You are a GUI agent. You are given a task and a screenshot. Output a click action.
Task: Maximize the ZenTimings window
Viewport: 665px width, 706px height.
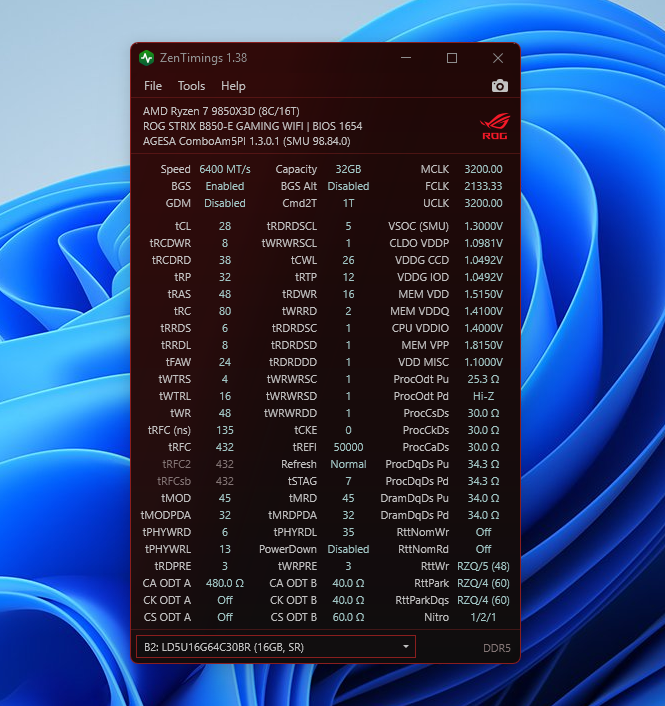click(452, 58)
